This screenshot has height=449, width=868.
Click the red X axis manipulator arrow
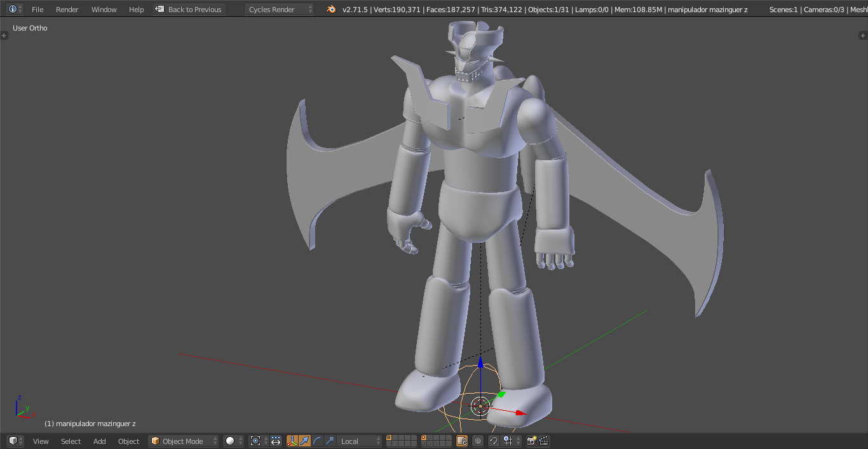[520, 413]
